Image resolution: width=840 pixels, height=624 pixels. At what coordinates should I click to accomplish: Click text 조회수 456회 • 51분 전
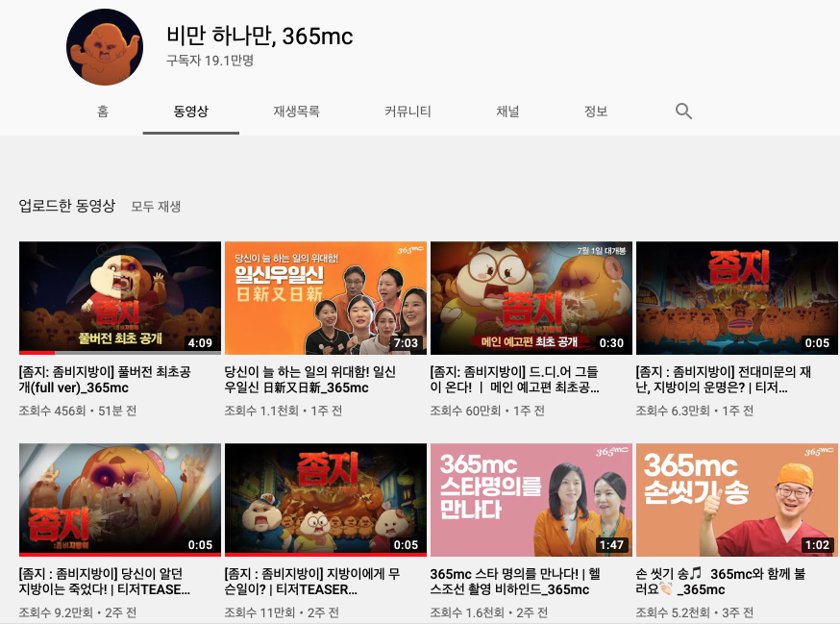click(x=78, y=412)
